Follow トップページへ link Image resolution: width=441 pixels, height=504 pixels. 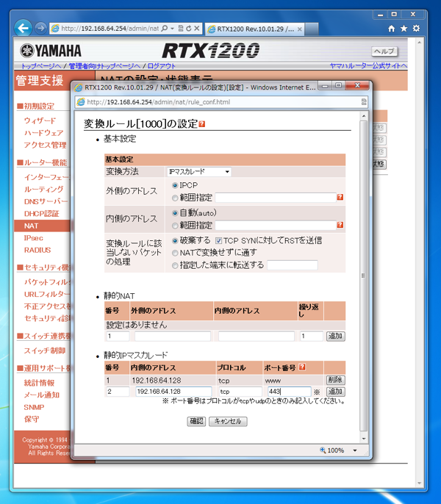click(x=41, y=66)
